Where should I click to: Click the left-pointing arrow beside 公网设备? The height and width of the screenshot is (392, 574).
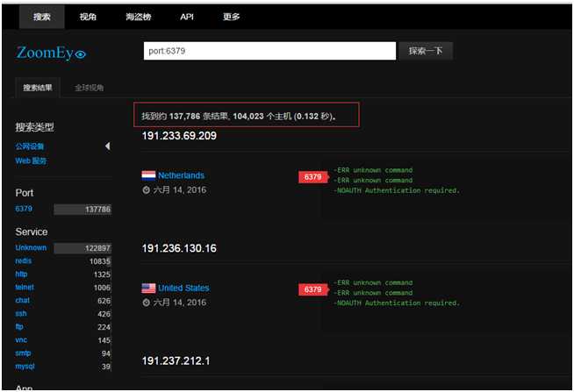tap(108, 146)
